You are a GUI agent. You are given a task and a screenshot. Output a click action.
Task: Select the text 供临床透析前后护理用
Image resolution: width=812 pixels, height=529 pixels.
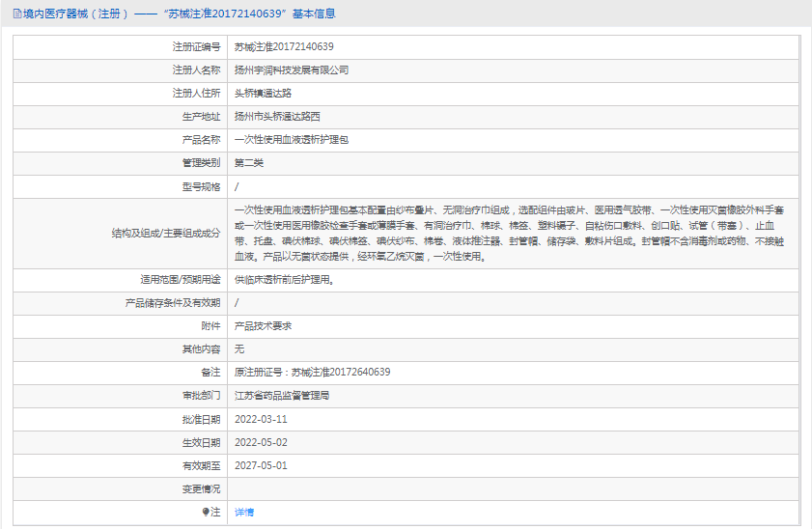(284, 280)
